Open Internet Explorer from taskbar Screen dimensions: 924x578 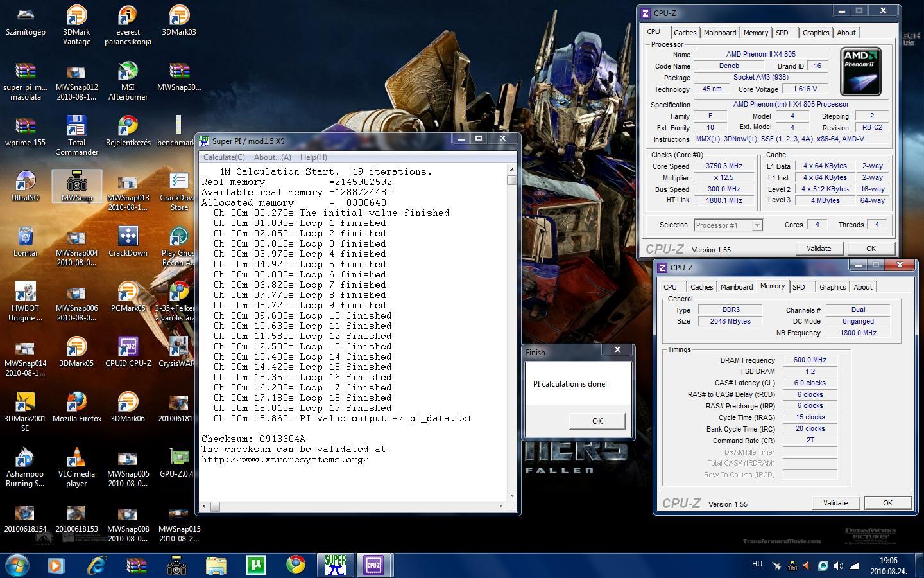[96, 565]
